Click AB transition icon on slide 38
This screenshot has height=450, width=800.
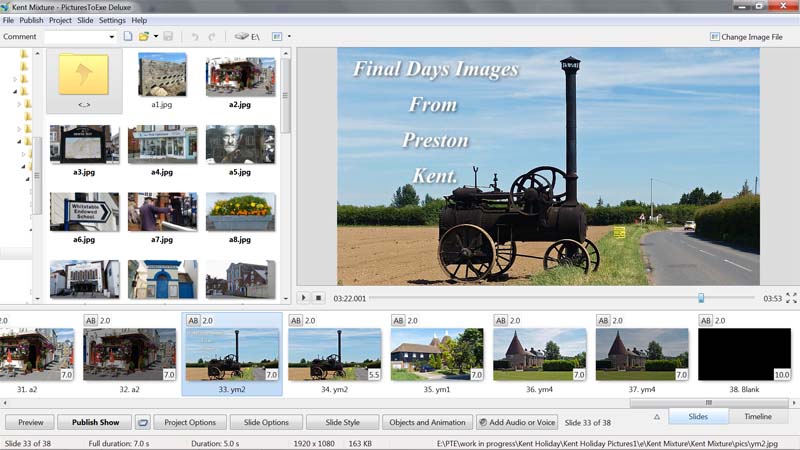pyautogui.click(x=706, y=320)
